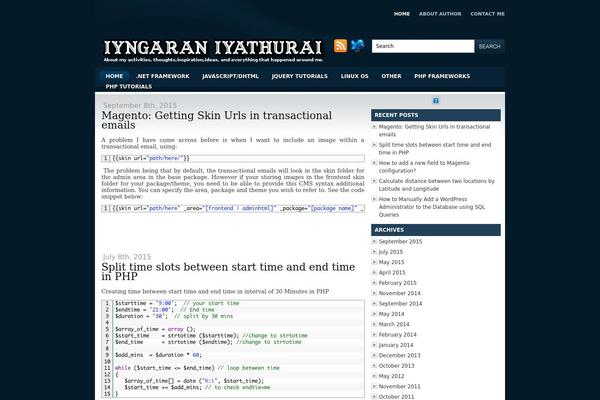Screen dimensions: 600x400
Task: Open the .NET FRAMEWORK category
Action: 163,76
